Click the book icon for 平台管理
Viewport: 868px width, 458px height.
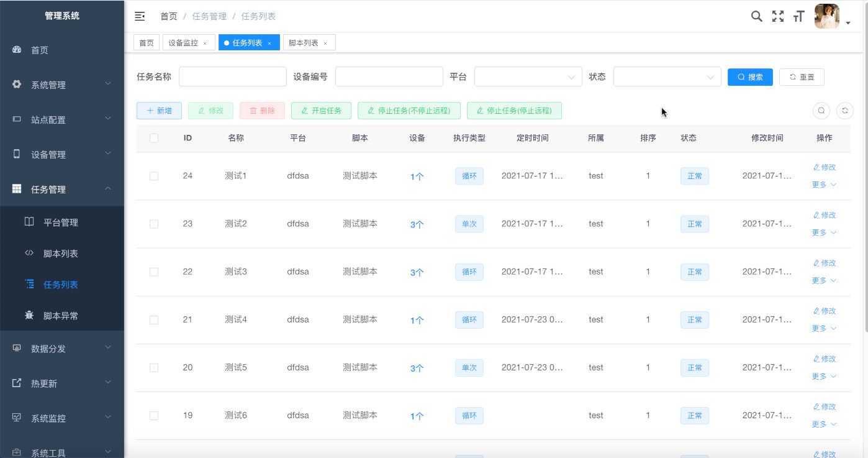pos(29,222)
